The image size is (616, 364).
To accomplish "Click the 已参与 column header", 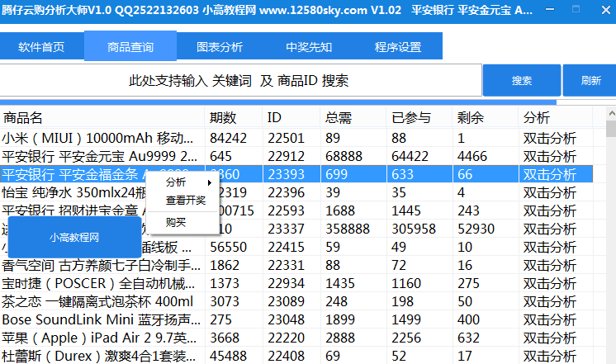I will click(419, 117).
